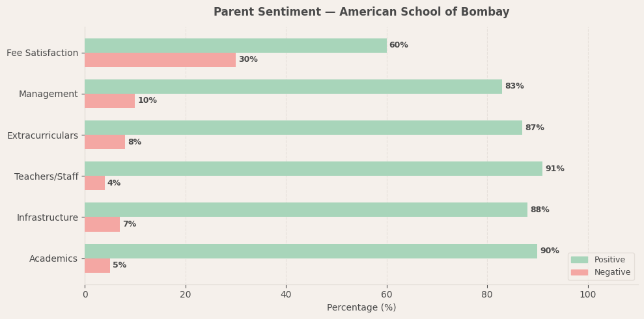The image size is (644, 319).
Task: Click the Positive legend text
Action: click(609, 260)
